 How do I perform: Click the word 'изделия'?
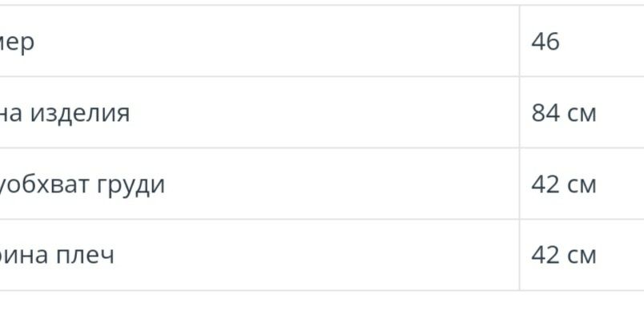[80, 114]
